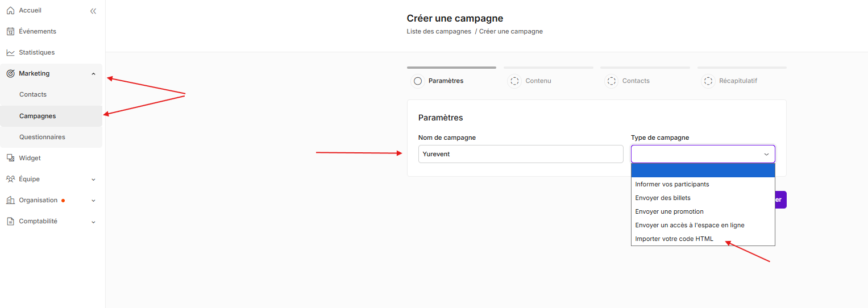The height and width of the screenshot is (308, 868).
Task: Click the Événements calendar icon
Action: click(x=10, y=31)
